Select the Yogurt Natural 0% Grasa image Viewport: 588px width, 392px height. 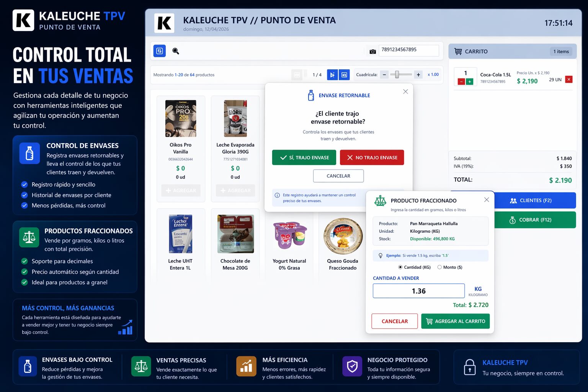(x=290, y=235)
